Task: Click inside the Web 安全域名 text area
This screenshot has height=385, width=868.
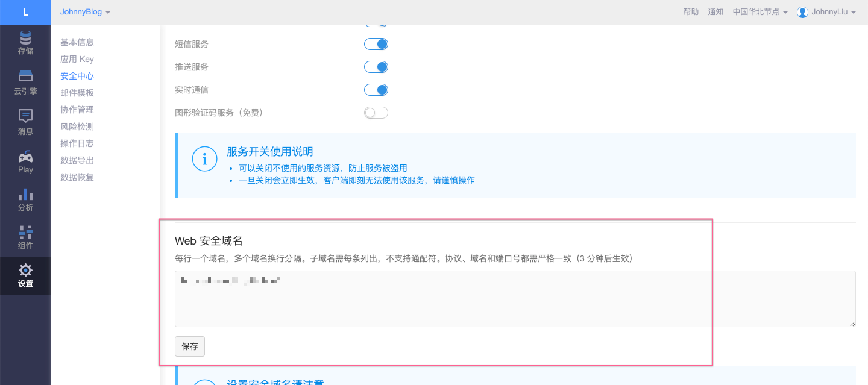Action: 515,298
